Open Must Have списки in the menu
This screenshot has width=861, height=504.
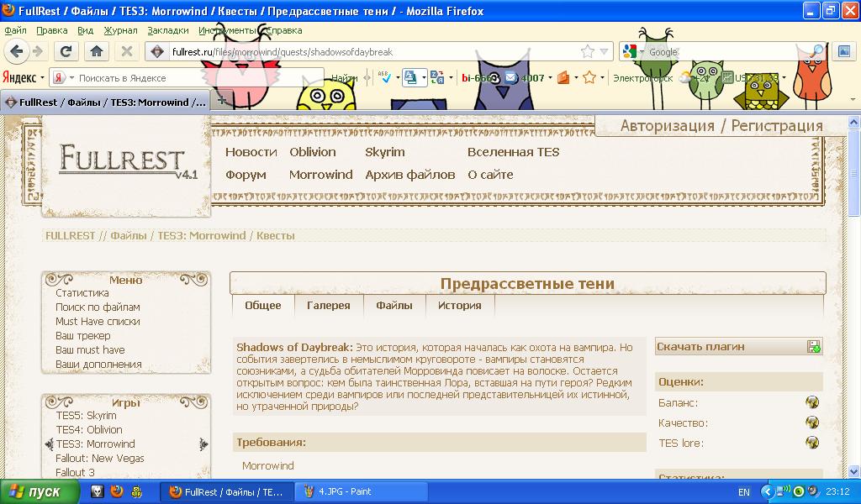pos(98,322)
